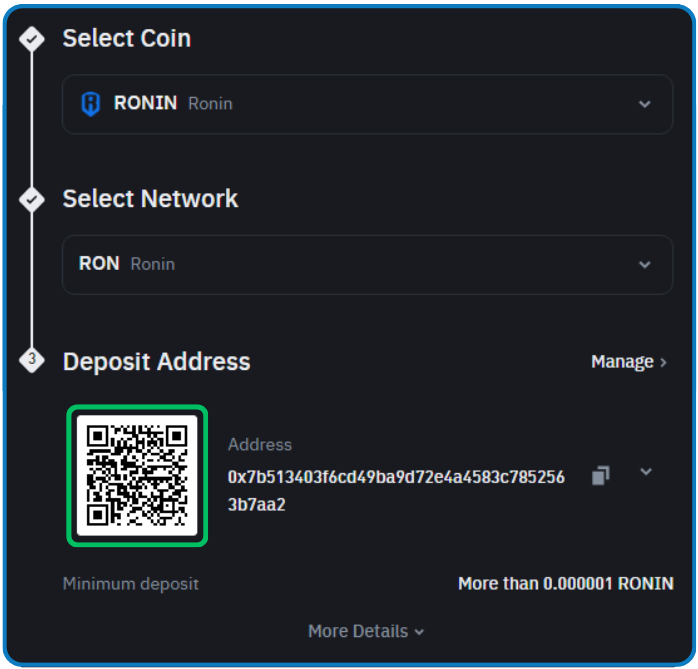The image size is (698, 669).
Task: Click the Select Coin heading
Action: click(x=127, y=38)
